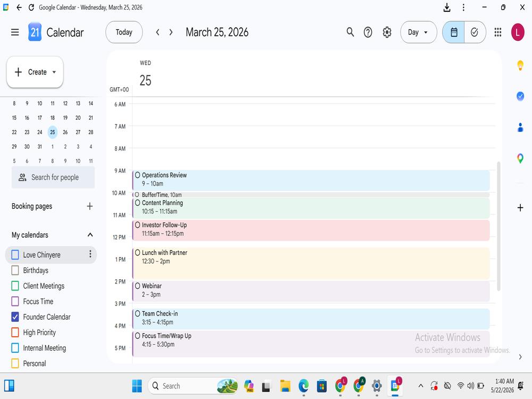The height and width of the screenshot is (399, 532).
Task: Open Google Maps side panel
Action: click(520, 158)
